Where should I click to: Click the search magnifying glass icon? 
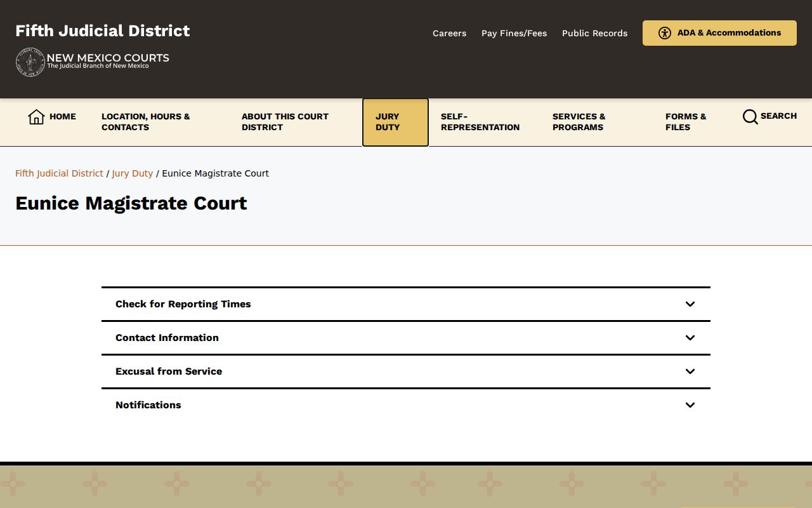750,117
